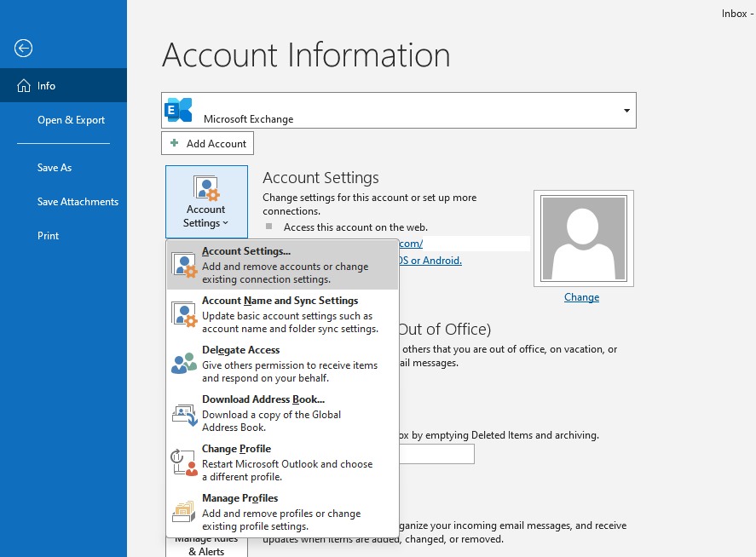Click the Account Name and Sync Settings icon
Screen dimensions: 756x557
[x=185, y=314]
